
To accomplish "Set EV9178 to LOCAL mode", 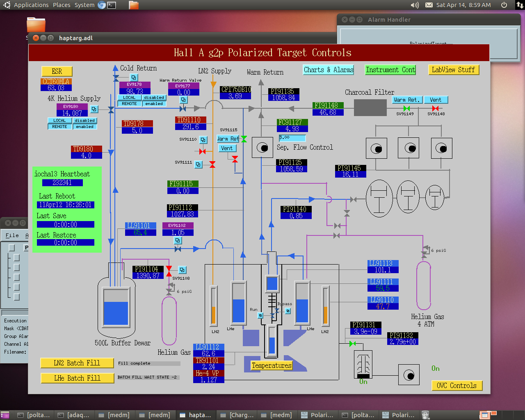I will 129,98.
